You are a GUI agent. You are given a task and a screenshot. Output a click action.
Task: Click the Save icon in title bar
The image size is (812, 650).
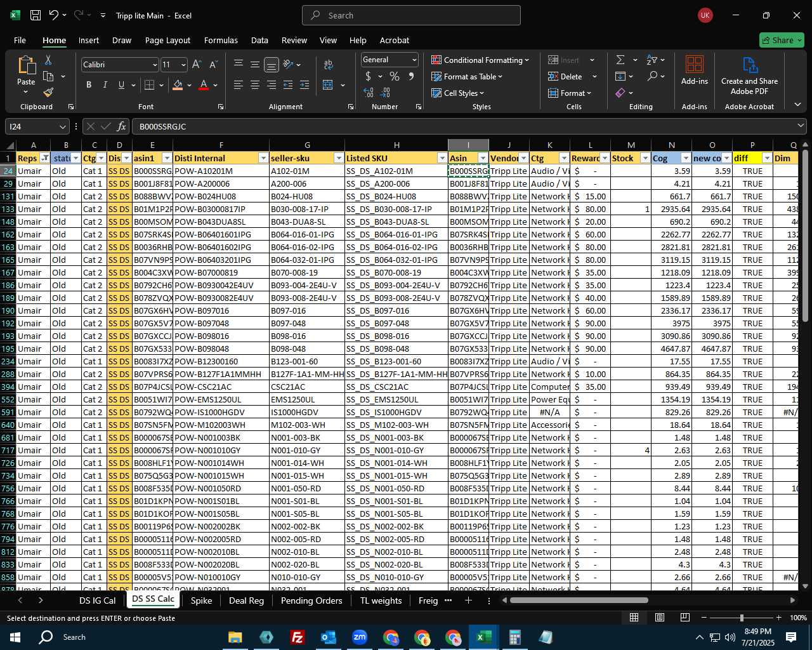click(36, 15)
